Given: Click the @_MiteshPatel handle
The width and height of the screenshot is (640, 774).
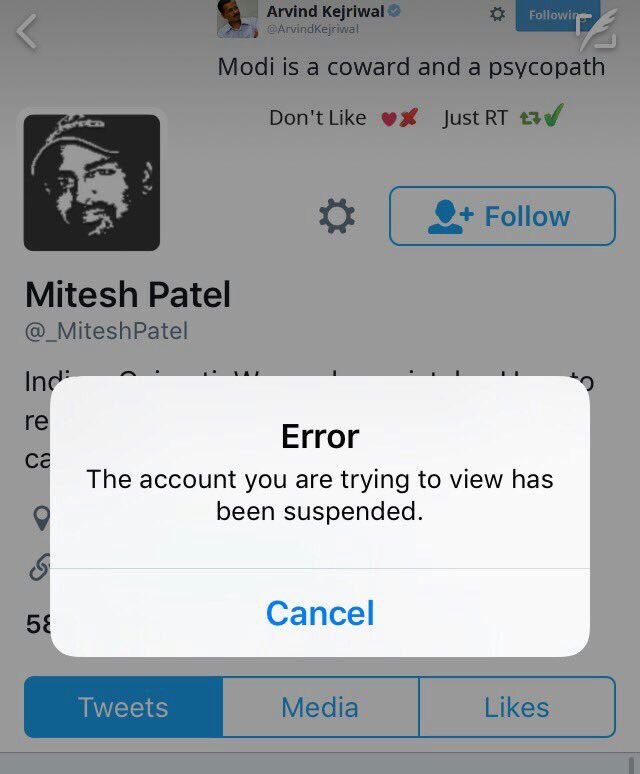Looking at the screenshot, I should click(x=106, y=331).
